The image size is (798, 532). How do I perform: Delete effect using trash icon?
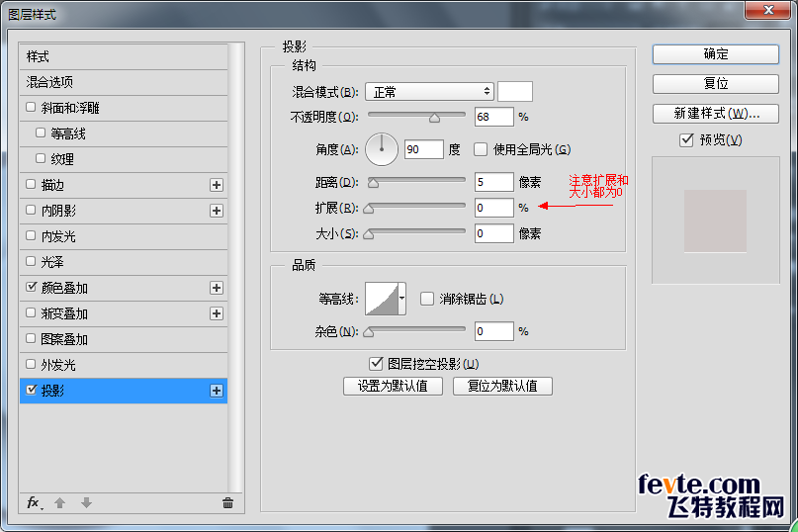[228, 503]
